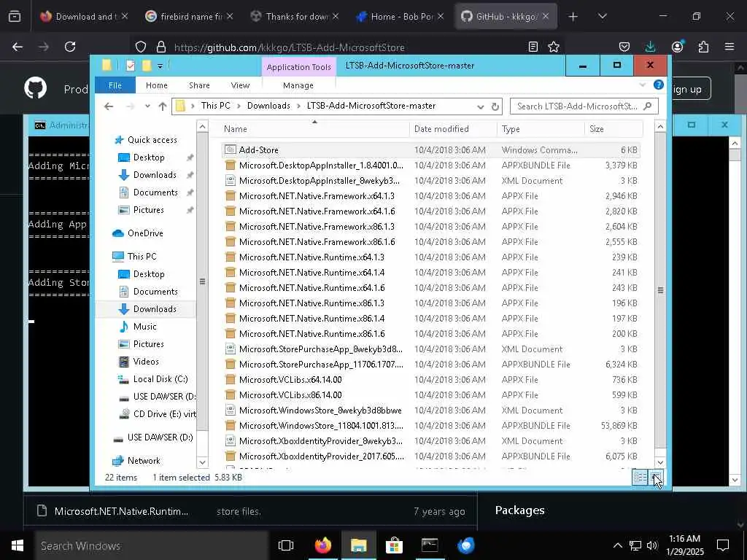The height and width of the screenshot is (560, 747).
Task: Click navigation pane scroll up arrow
Action: [203, 126]
